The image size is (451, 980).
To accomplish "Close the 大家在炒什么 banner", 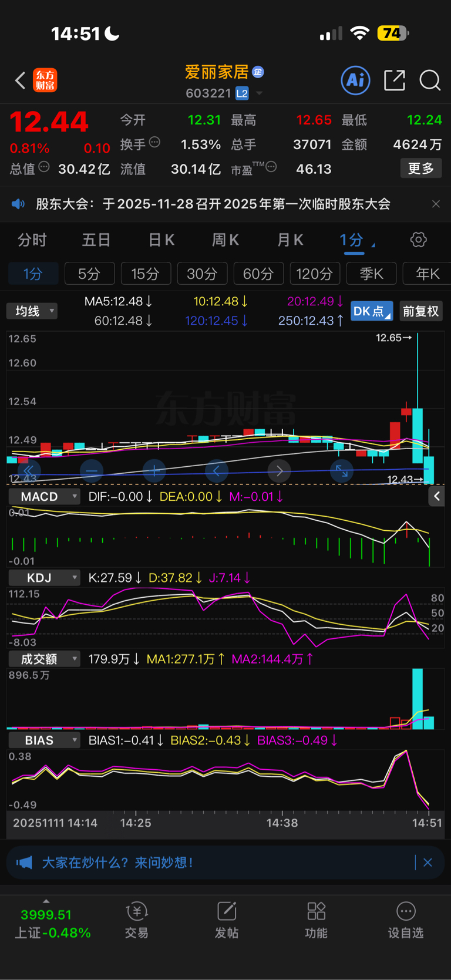I will click(x=428, y=863).
